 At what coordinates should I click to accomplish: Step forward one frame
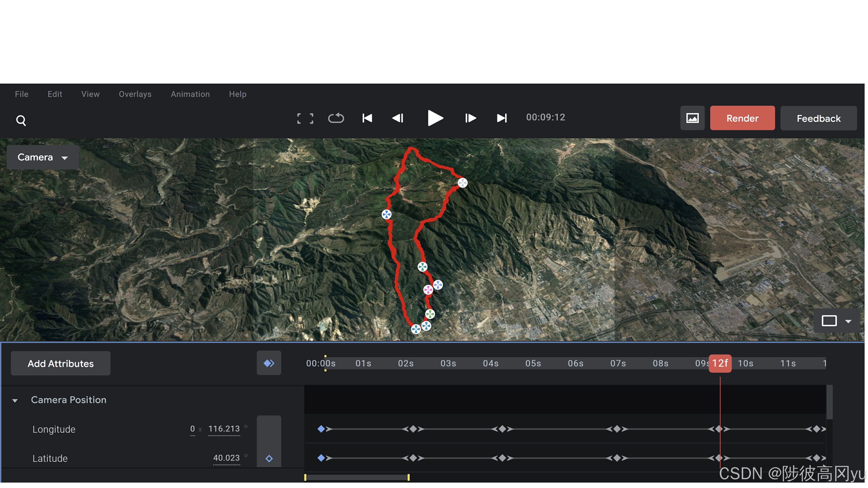470,118
